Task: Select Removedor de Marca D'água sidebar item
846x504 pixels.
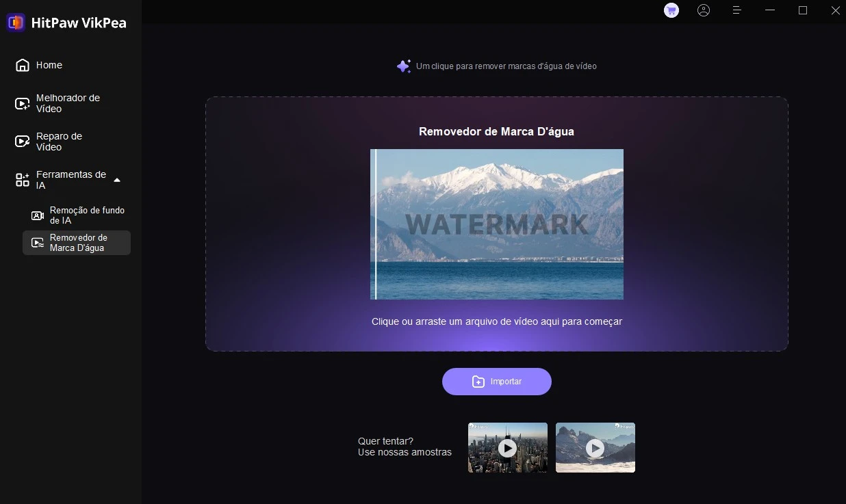Action: point(78,243)
